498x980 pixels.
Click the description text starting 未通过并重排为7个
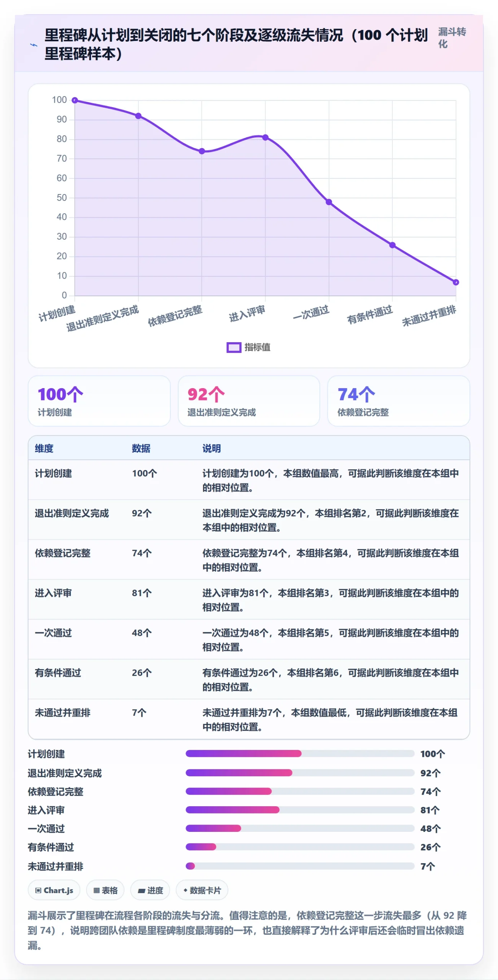[330, 720]
